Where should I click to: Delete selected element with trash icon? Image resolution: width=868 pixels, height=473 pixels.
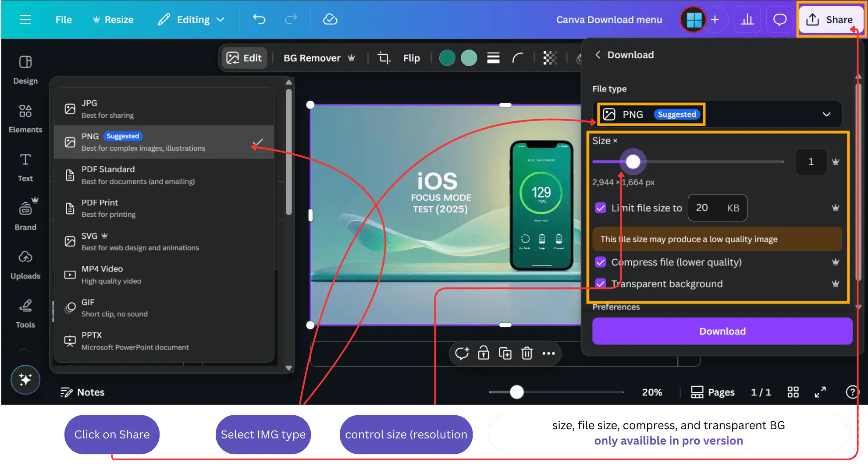[526, 353]
